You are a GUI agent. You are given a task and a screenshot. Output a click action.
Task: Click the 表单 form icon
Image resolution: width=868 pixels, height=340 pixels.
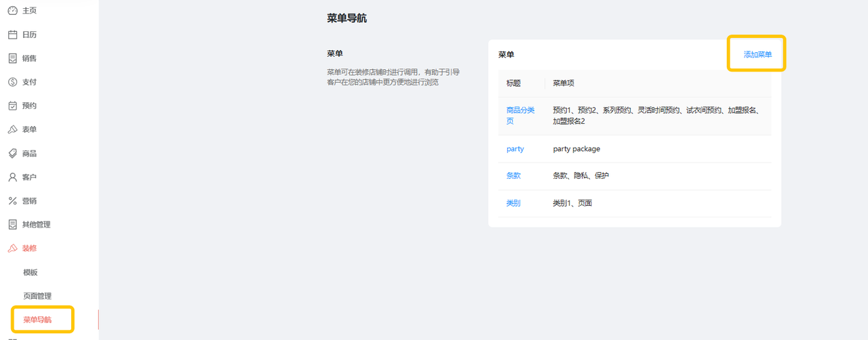point(12,129)
